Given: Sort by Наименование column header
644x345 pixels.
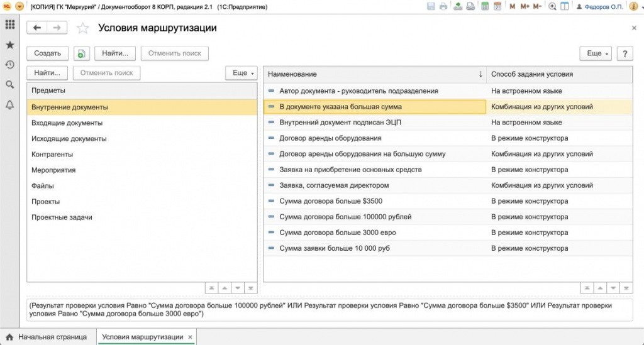Looking at the screenshot, I should tap(371, 74).
